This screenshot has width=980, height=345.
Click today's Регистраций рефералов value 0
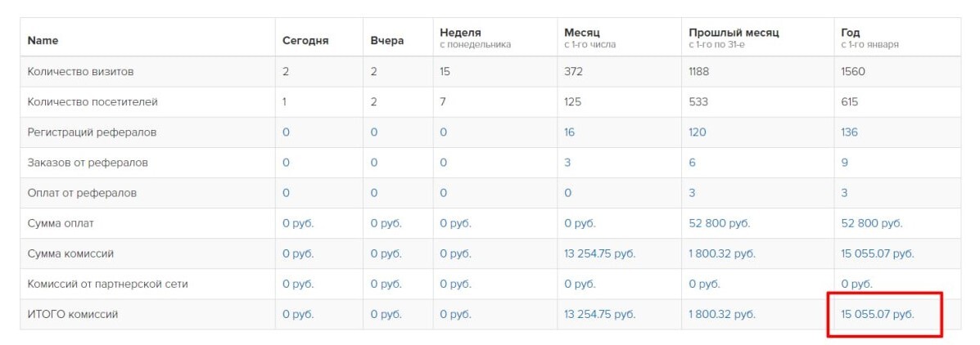(x=286, y=132)
